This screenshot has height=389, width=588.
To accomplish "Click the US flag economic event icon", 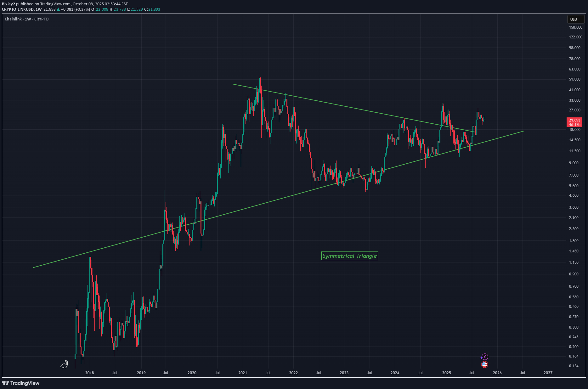I will (x=484, y=364).
